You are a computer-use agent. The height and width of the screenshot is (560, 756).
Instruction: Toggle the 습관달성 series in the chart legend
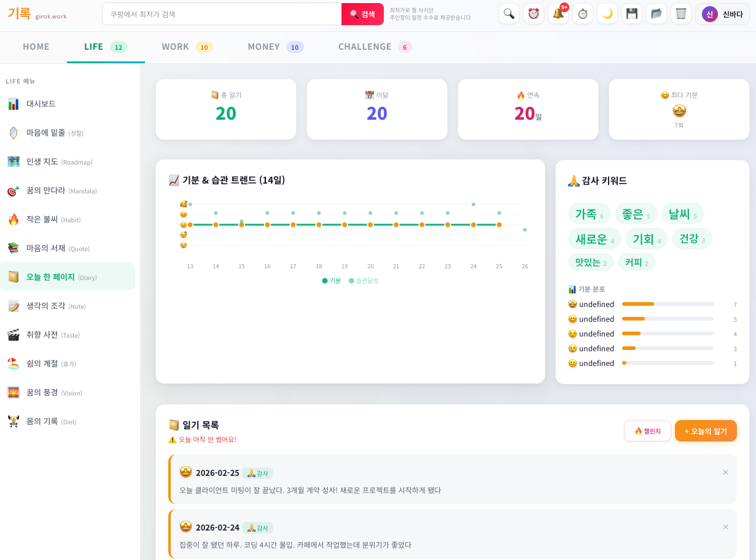(363, 279)
